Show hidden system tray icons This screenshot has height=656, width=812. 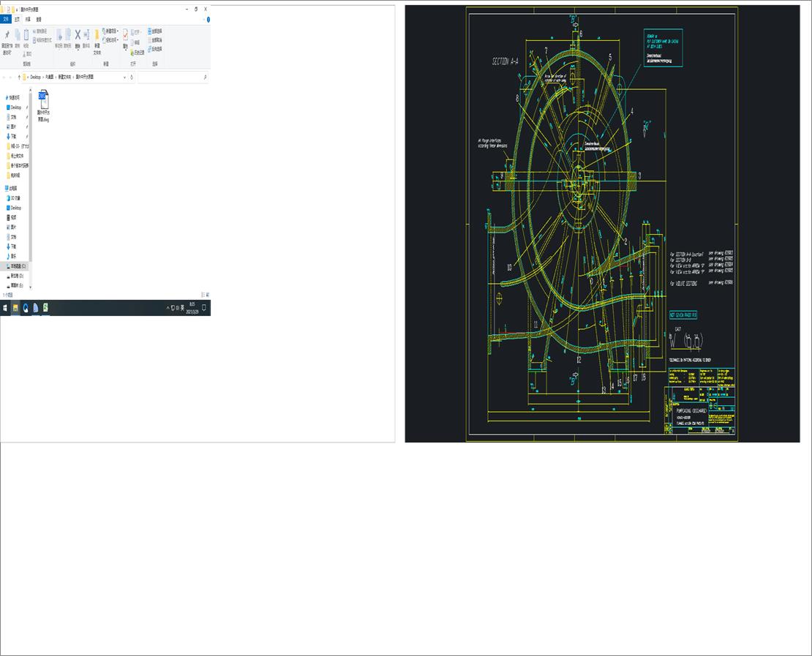pos(168,308)
